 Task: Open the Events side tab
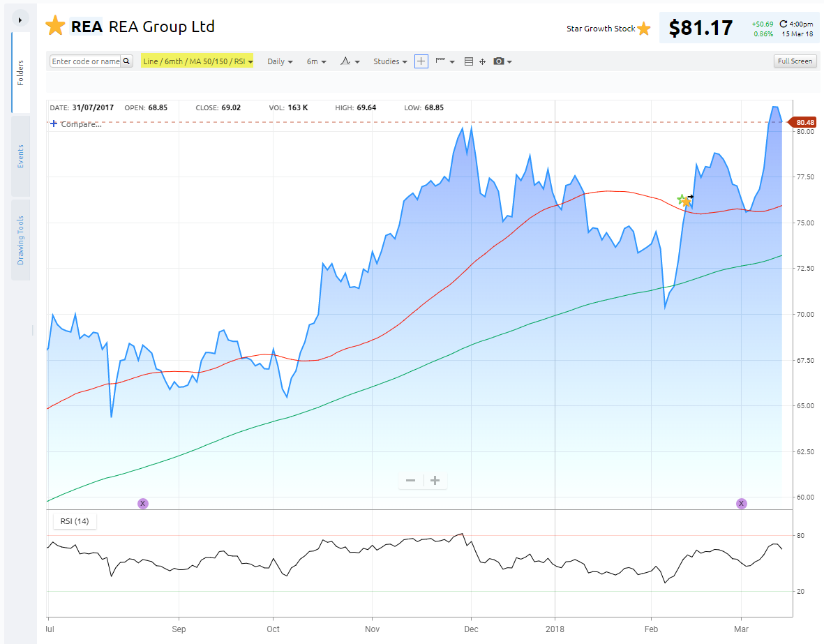click(20, 156)
